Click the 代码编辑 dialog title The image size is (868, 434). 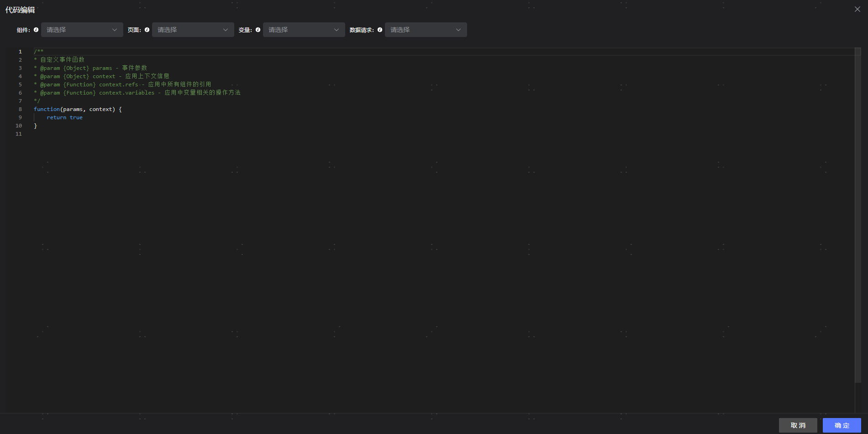pyautogui.click(x=20, y=10)
